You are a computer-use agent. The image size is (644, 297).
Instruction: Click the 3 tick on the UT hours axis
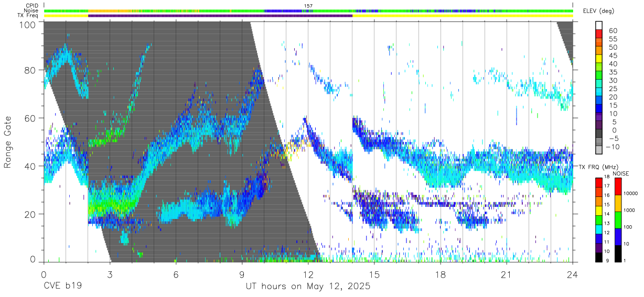tap(110, 274)
